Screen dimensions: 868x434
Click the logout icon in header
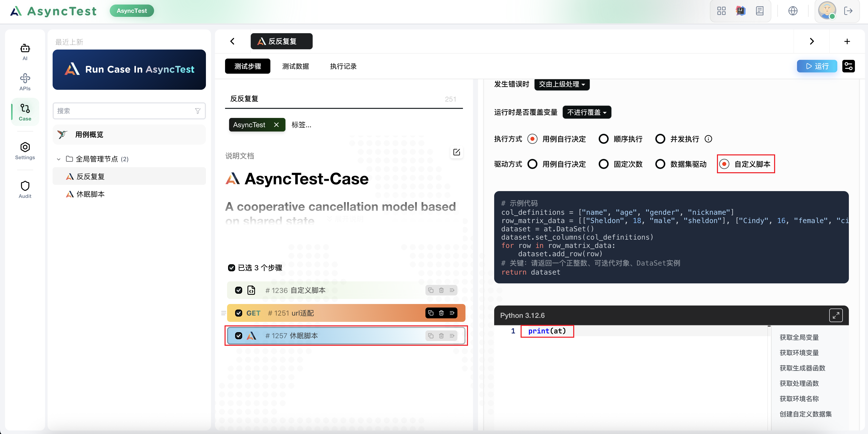click(848, 11)
